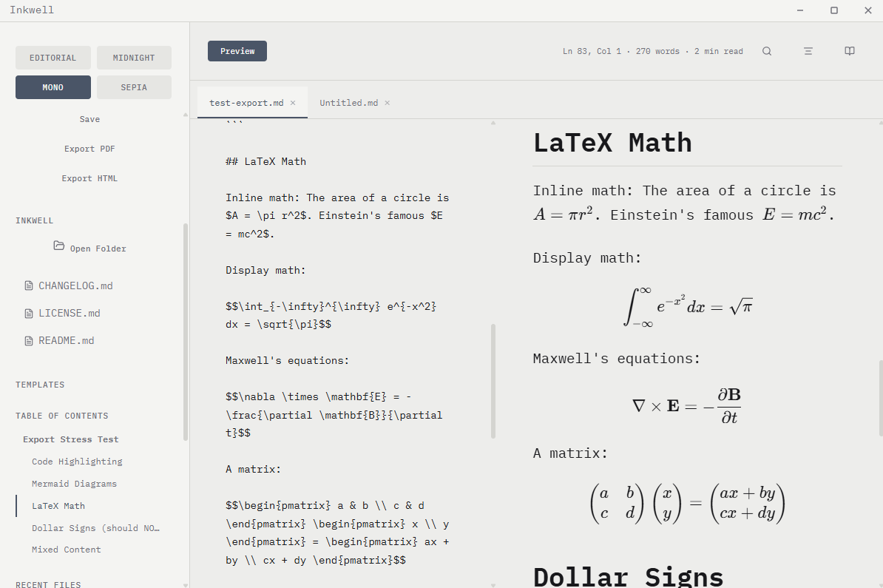Open CHANGELOG.md from file list

tap(75, 285)
